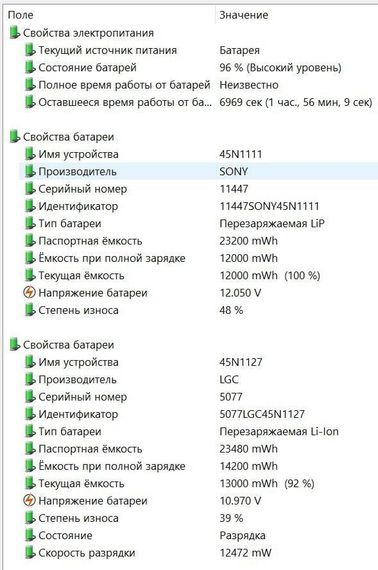Click the voltage value 12.050 V
This screenshot has width=378, height=570.
240,293
